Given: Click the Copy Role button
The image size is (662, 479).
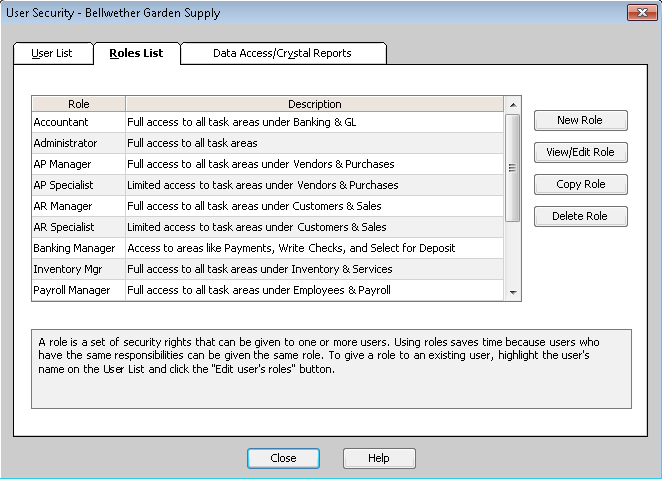Looking at the screenshot, I should point(580,185).
